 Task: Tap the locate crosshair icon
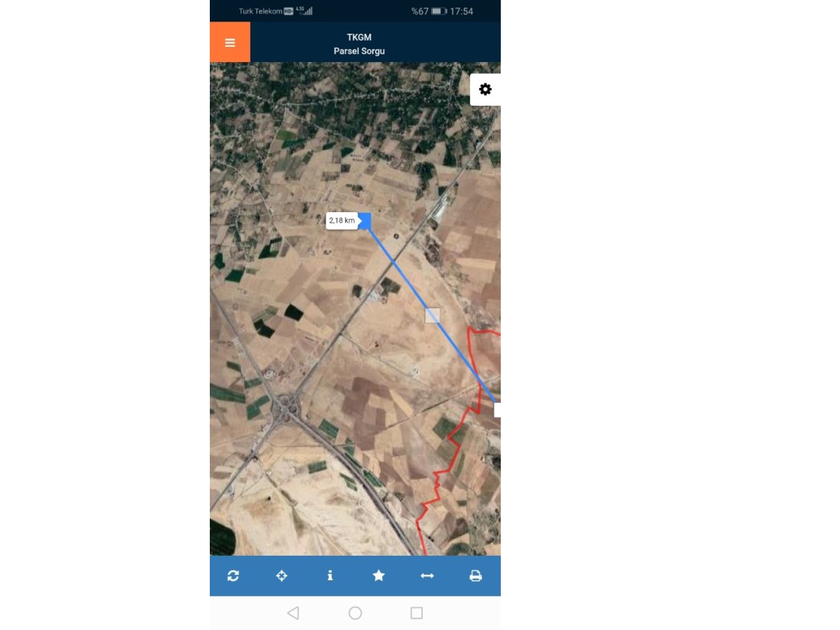282,576
